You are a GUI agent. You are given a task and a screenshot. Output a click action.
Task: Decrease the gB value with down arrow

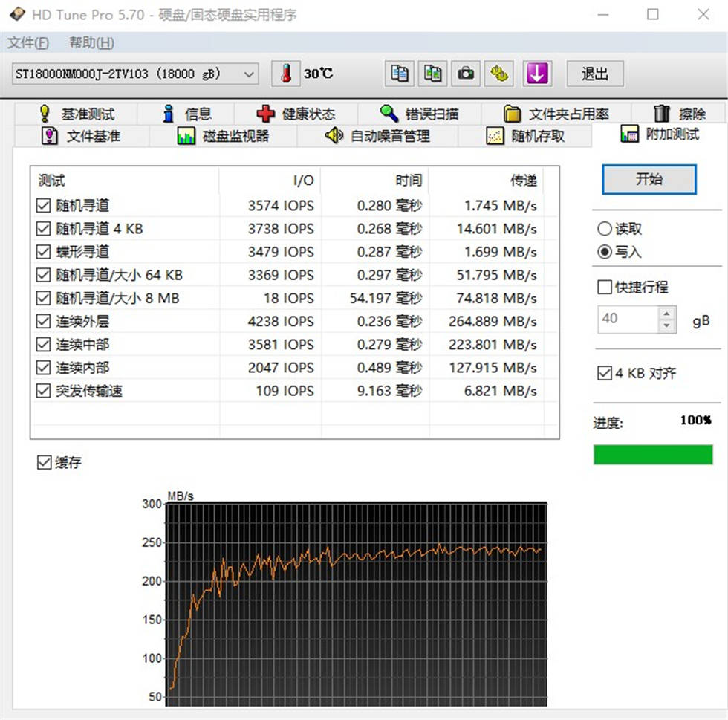[667, 325]
